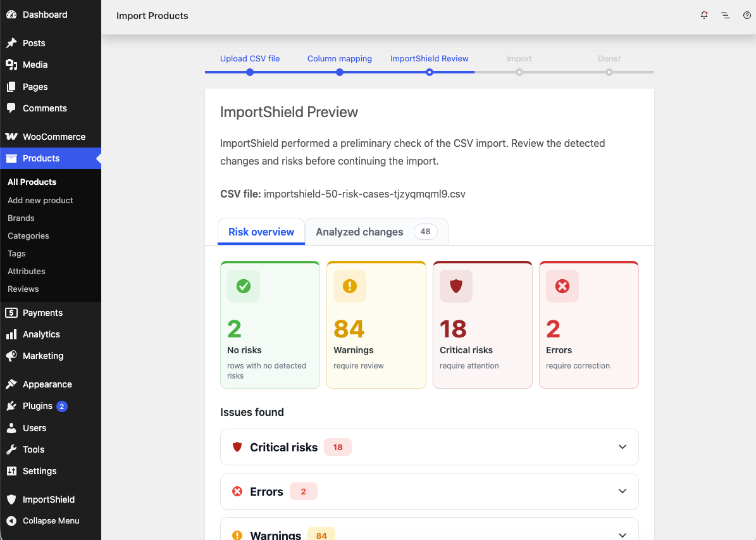Click the Dashboard gauge icon

(x=11, y=15)
